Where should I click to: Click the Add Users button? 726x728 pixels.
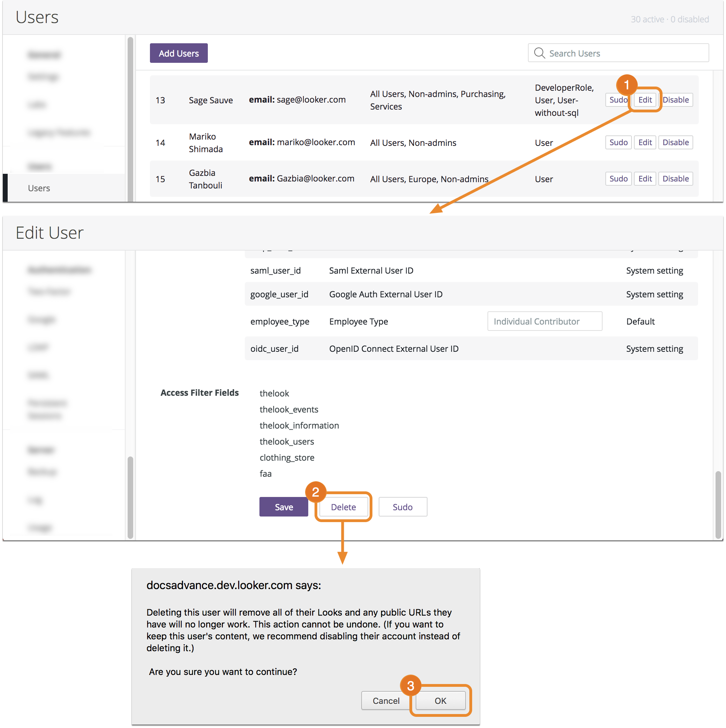pos(179,53)
